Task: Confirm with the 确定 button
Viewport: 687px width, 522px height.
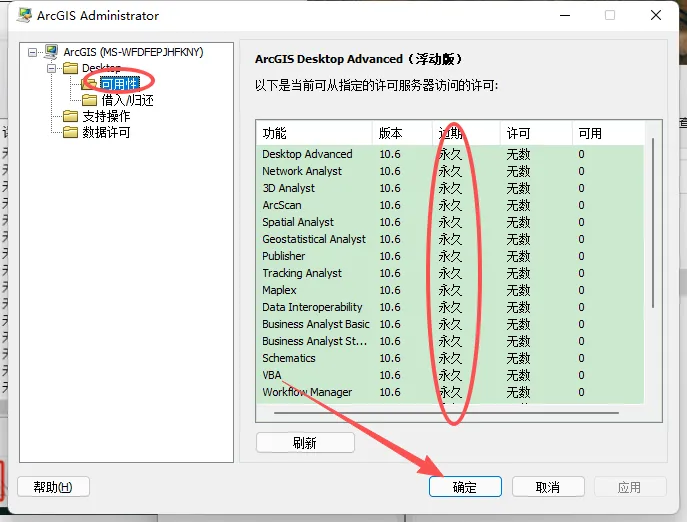Action: click(x=465, y=487)
